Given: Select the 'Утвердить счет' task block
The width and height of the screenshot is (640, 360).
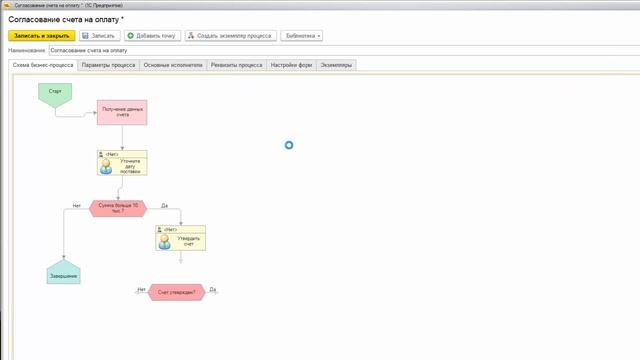Looking at the screenshot, I should (180, 238).
